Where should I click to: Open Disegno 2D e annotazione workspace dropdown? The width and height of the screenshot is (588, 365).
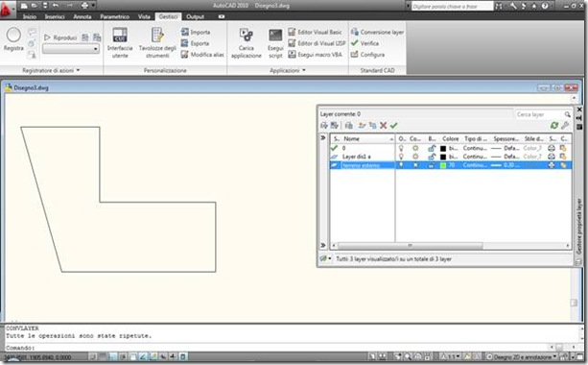(522, 356)
